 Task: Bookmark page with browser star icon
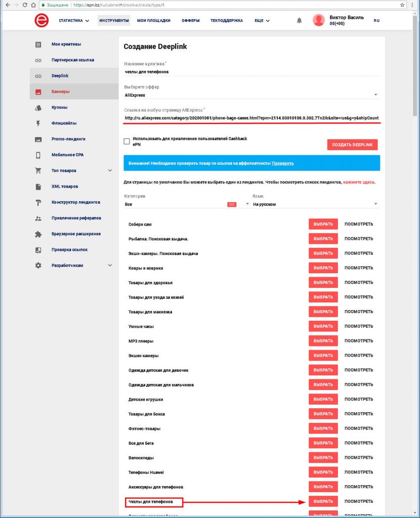click(402, 5)
